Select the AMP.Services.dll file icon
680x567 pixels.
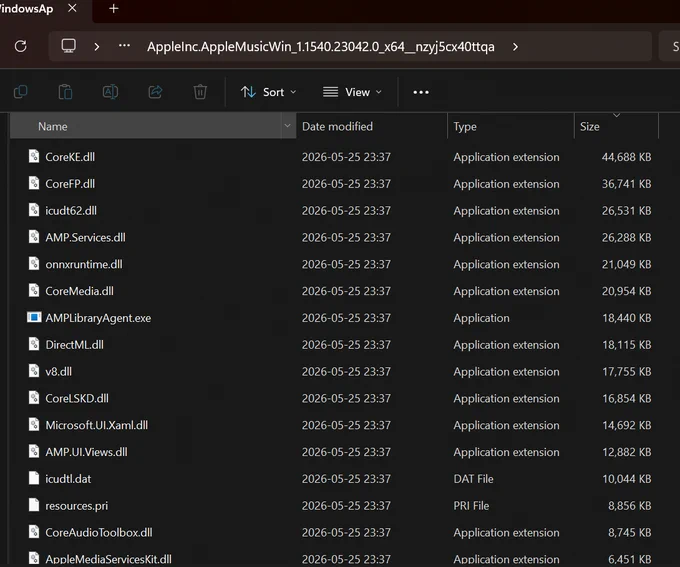click(x=34, y=237)
